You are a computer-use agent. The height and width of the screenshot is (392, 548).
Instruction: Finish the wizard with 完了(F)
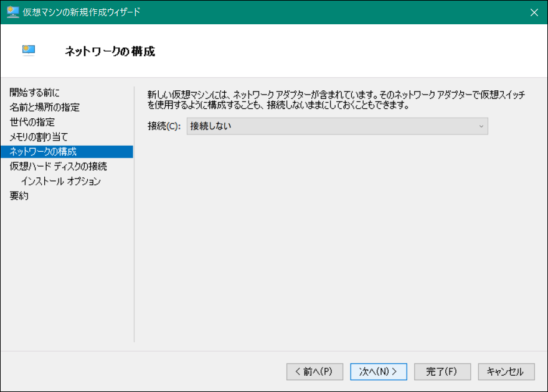click(x=443, y=371)
